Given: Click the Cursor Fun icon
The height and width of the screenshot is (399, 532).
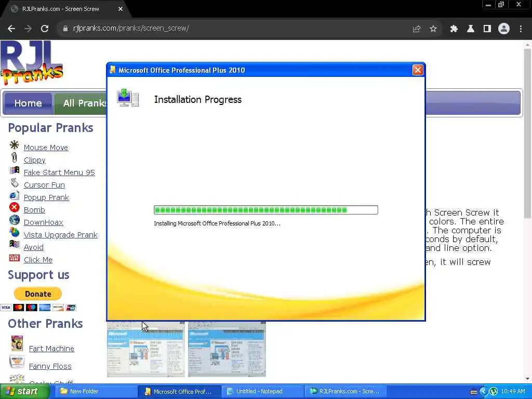Looking at the screenshot, I should pyautogui.click(x=14, y=182).
